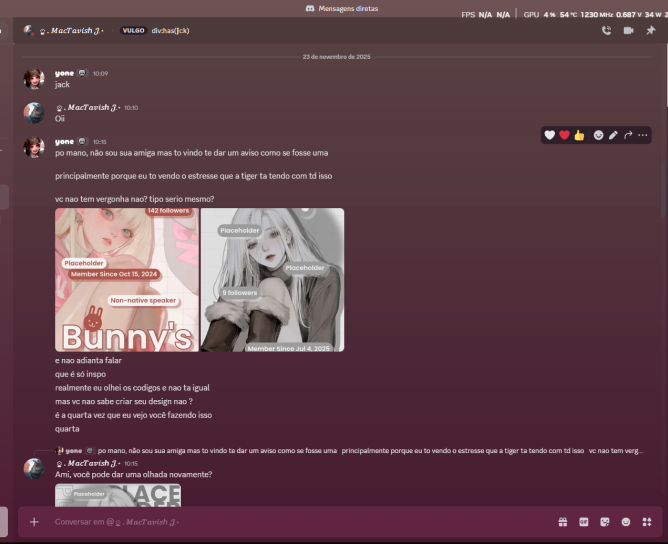This screenshot has width=668, height=544.
Task: Open more message options menu
Action: [x=642, y=135]
